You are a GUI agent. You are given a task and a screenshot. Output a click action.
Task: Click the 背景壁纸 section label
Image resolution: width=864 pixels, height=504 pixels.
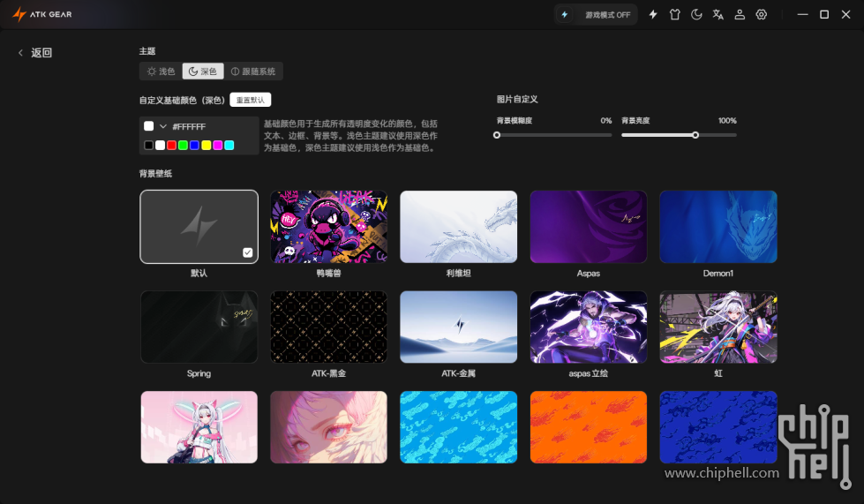tap(155, 174)
